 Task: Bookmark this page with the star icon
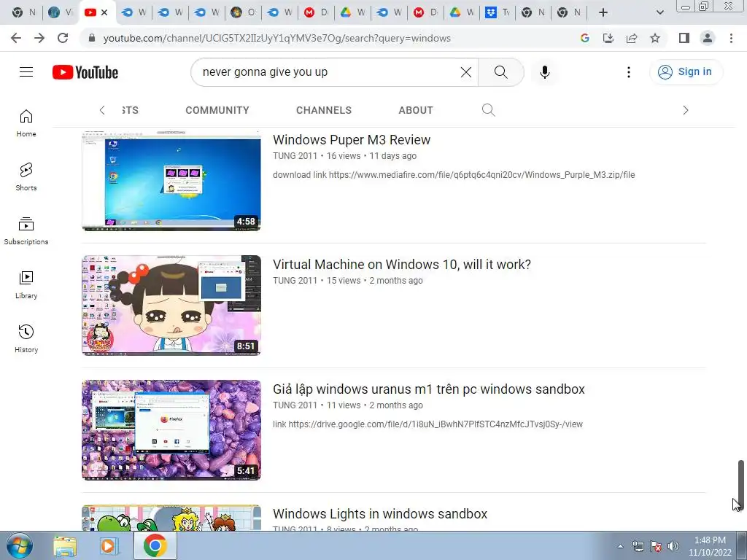(655, 38)
